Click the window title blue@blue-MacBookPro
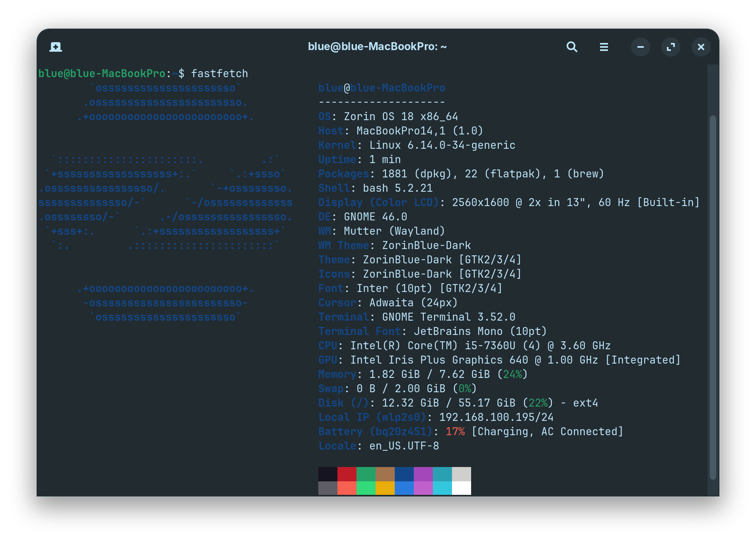Image resolution: width=756 pixels, height=541 pixels. tap(377, 47)
